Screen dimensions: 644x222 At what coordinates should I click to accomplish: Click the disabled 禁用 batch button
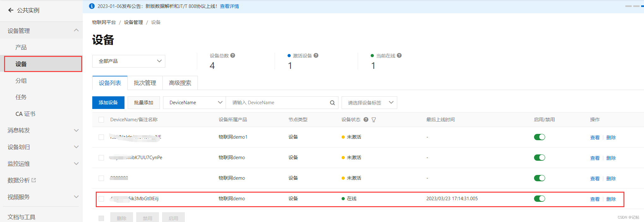(148, 218)
